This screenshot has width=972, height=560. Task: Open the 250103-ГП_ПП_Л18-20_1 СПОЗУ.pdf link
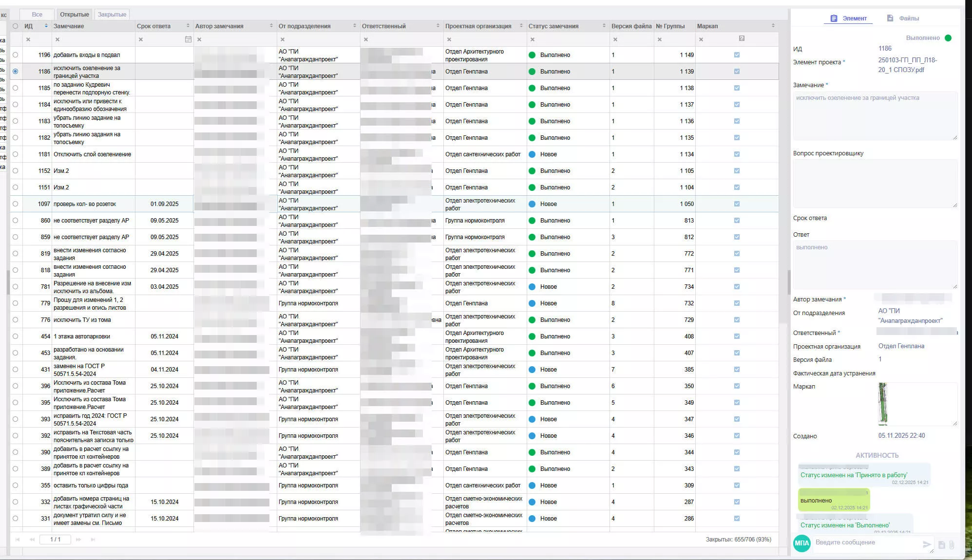(x=907, y=65)
